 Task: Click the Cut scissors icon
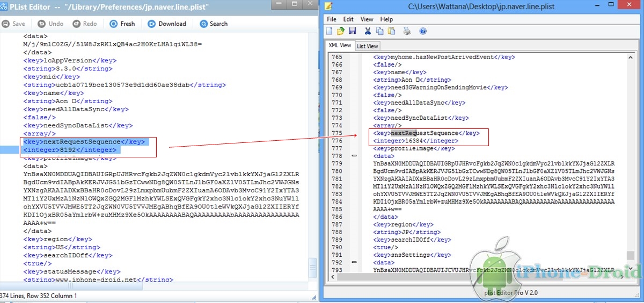[x=368, y=31]
